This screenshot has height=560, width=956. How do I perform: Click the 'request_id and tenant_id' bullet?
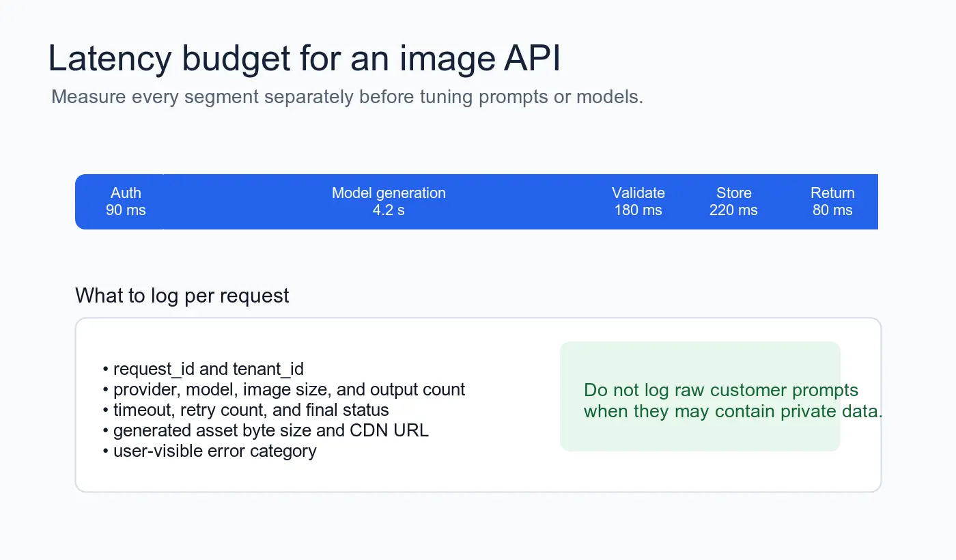[x=203, y=369]
